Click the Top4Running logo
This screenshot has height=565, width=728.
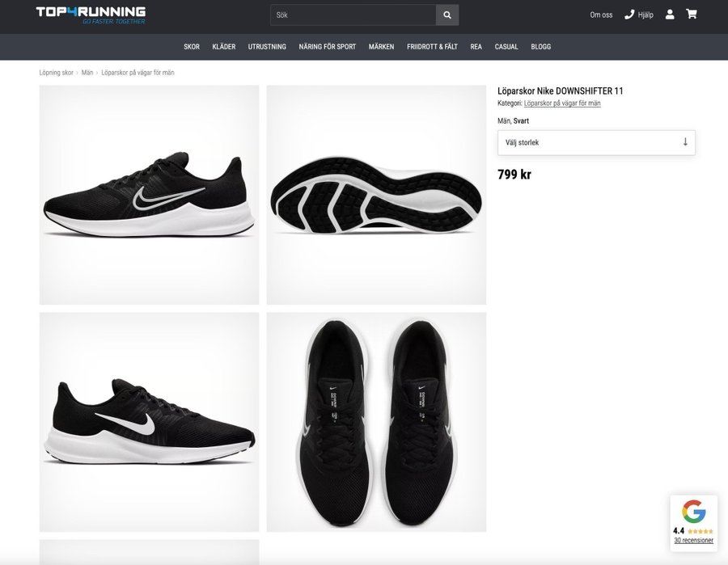[91, 15]
